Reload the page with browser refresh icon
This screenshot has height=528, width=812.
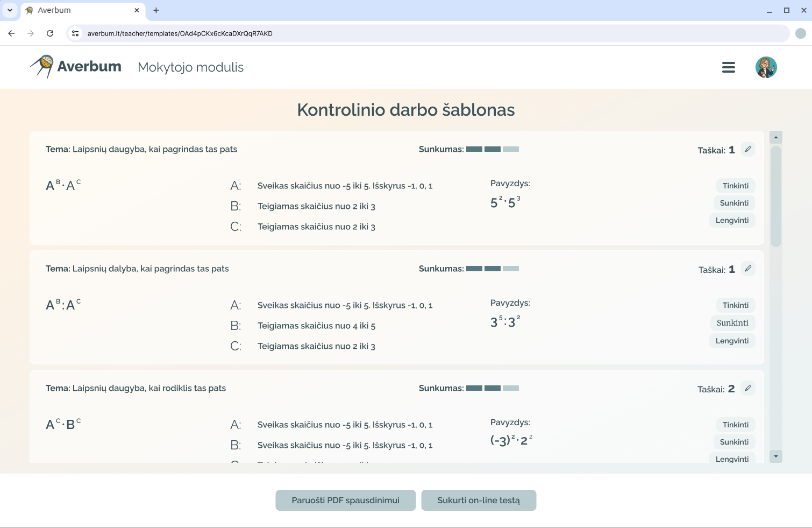pos(50,33)
